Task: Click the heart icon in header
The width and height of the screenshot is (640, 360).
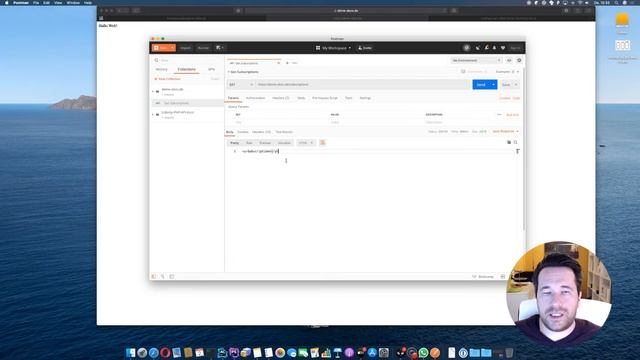Action: point(503,48)
